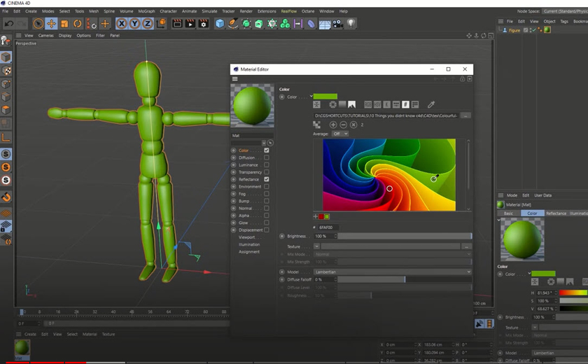The height and width of the screenshot is (364, 588).
Task: Toggle X axis lock button
Action: coord(121,24)
